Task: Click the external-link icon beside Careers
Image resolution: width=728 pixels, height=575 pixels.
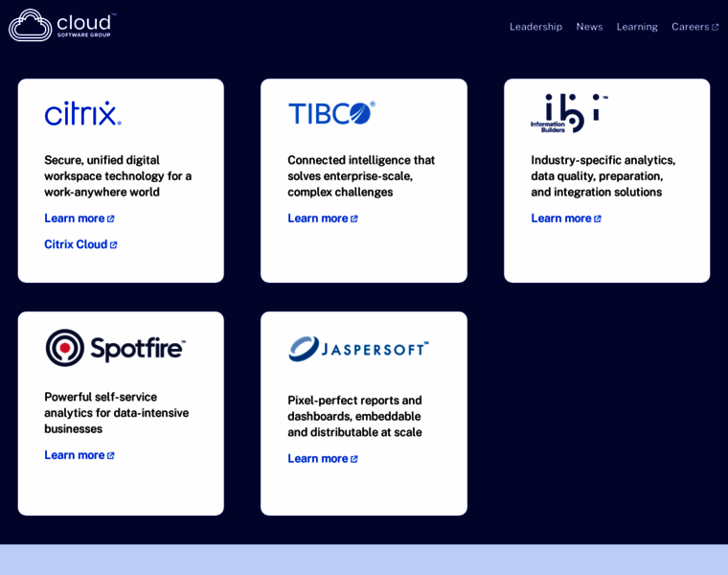Action: 715,28
